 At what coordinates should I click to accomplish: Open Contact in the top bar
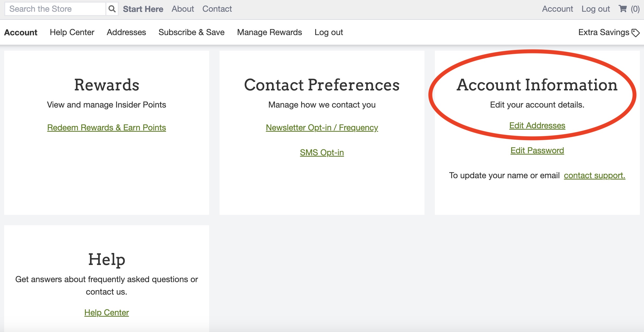point(217,9)
